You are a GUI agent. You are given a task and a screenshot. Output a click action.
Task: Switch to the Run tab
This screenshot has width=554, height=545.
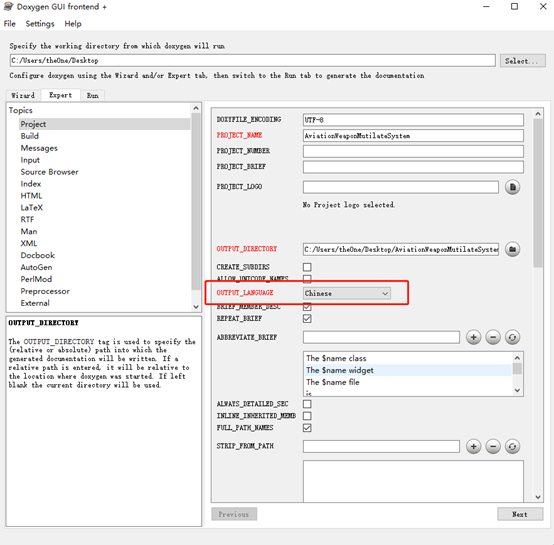[x=93, y=95]
